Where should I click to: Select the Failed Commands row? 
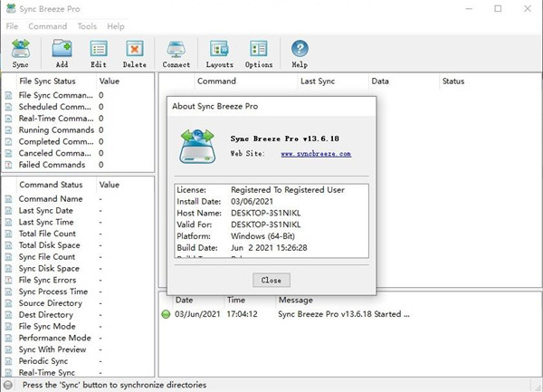tap(54, 165)
